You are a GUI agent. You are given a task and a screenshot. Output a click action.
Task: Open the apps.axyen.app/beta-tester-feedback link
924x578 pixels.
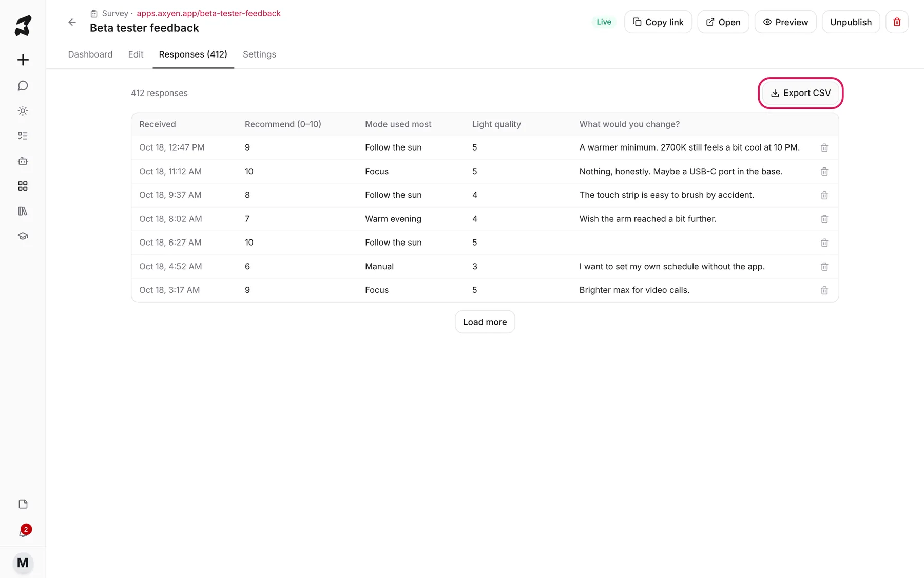point(208,13)
